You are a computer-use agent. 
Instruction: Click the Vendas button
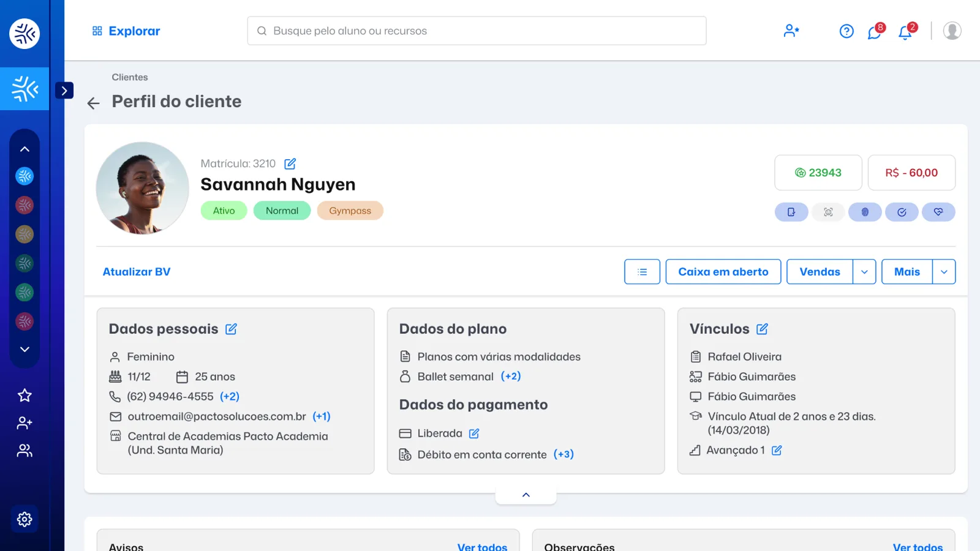pos(820,272)
